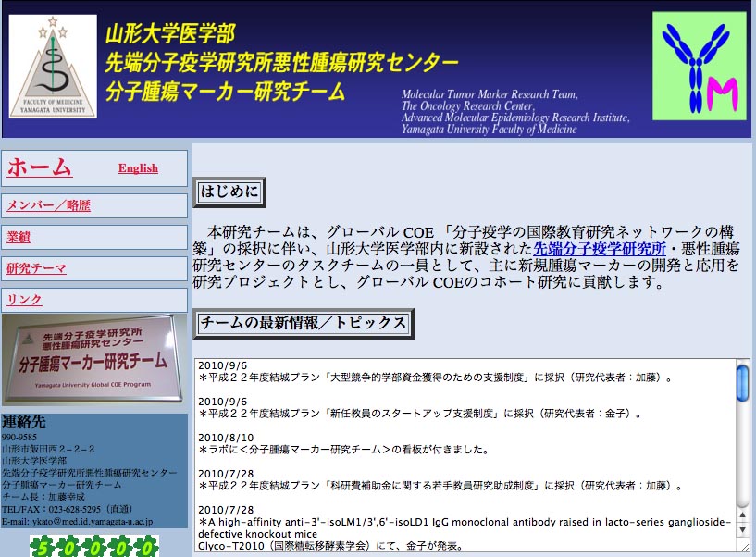Click the Advanced Molecular Epidemiology Research Institute text

[x=515, y=118]
